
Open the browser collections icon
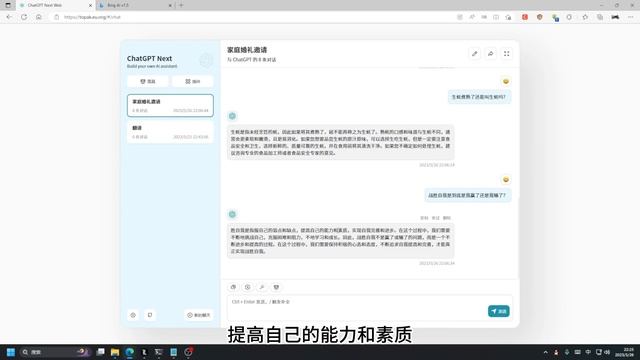(x=600, y=17)
